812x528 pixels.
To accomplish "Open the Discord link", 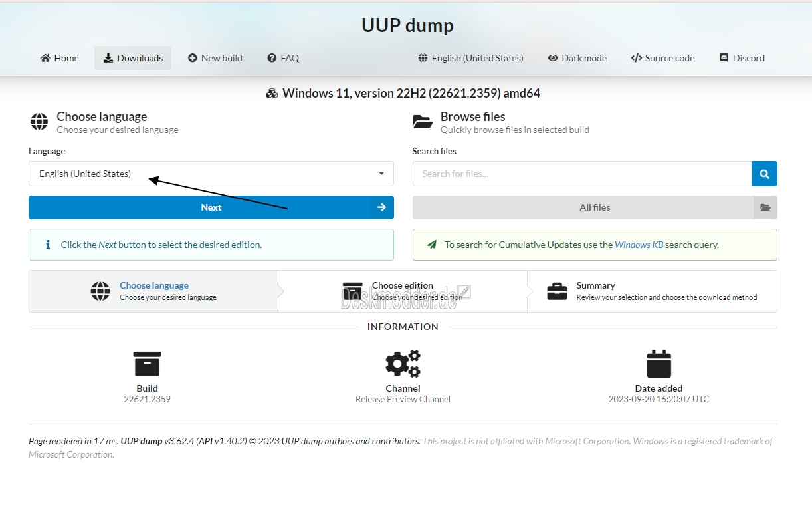I will click(742, 58).
